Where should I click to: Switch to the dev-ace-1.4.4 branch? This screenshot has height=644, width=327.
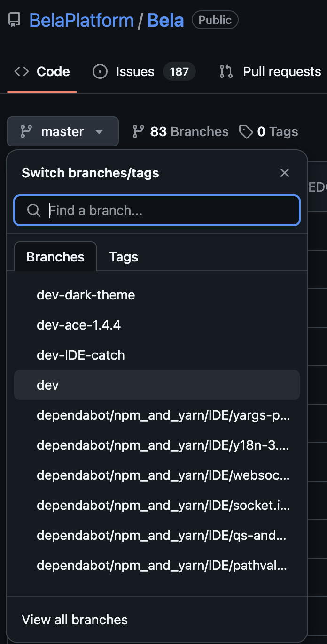coord(79,325)
